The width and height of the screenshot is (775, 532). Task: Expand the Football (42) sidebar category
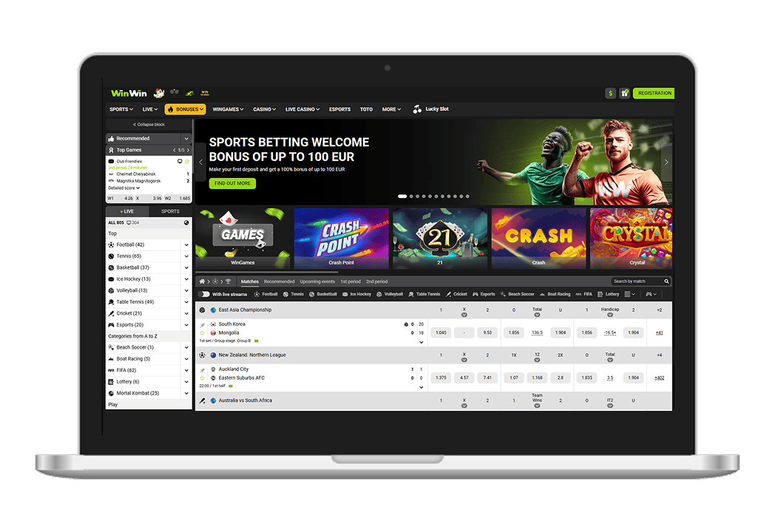pos(186,245)
